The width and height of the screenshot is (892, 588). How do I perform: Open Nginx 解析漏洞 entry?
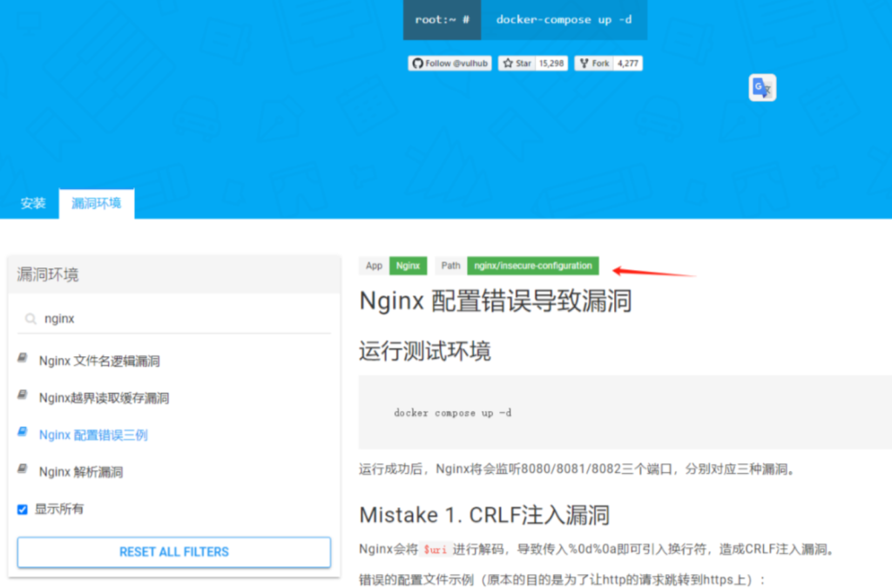click(x=81, y=472)
